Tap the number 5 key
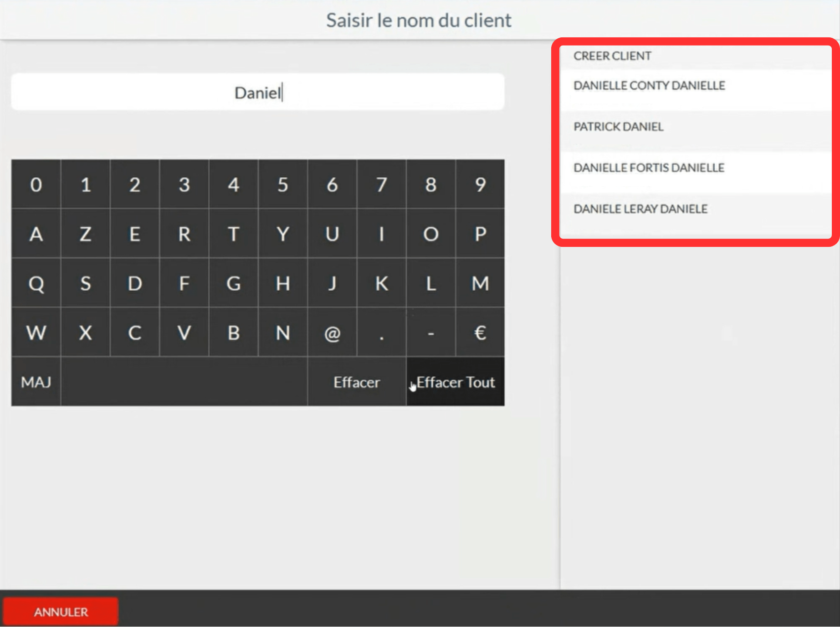Viewport: 840px width, 634px height. (282, 184)
